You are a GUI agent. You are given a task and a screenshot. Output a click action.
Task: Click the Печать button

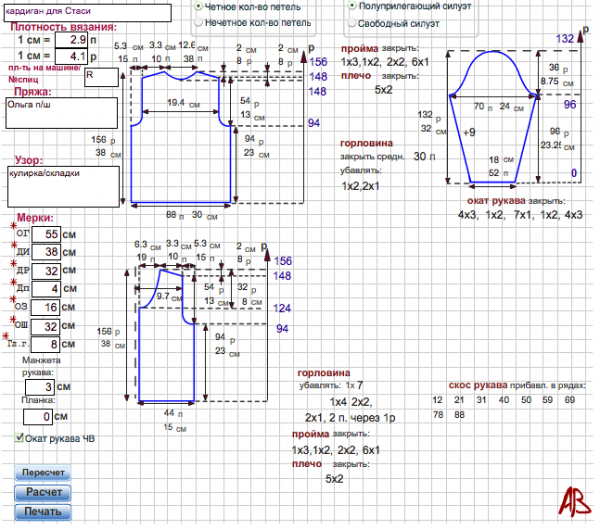click(43, 511)
